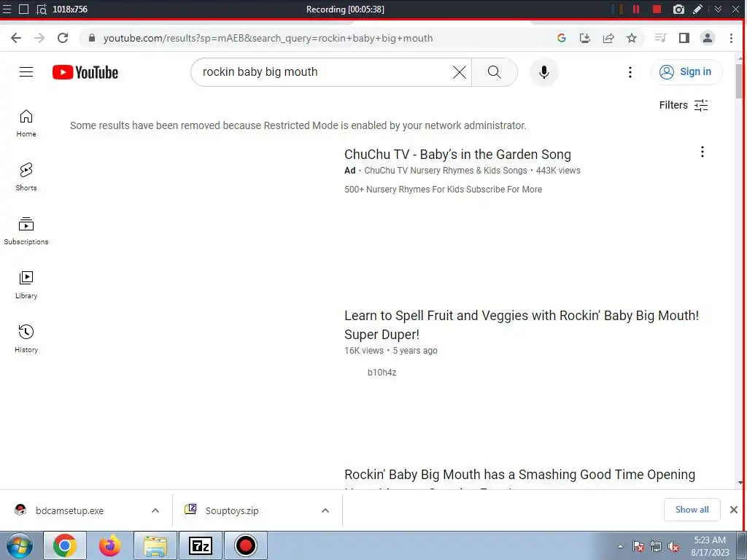The height and width of the screenshot is (560, 747).
Task: Click the address bar URL
Action: coord(268,38)
